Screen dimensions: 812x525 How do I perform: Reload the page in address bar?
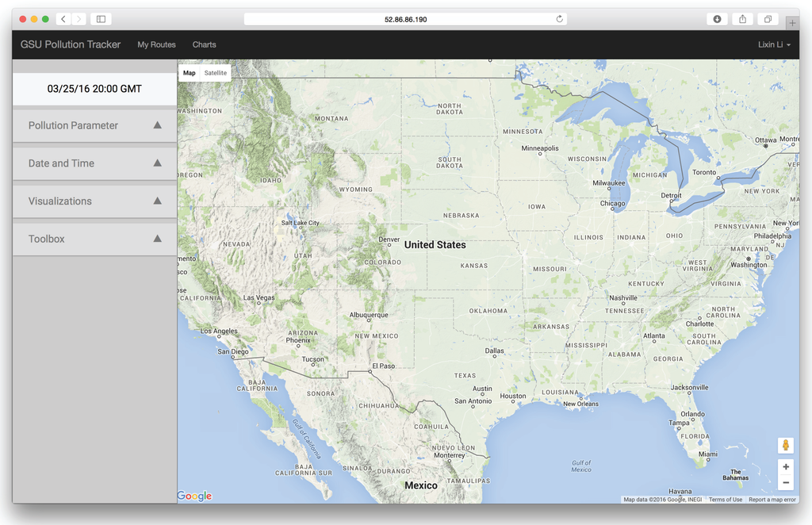(x=560, y=19)
